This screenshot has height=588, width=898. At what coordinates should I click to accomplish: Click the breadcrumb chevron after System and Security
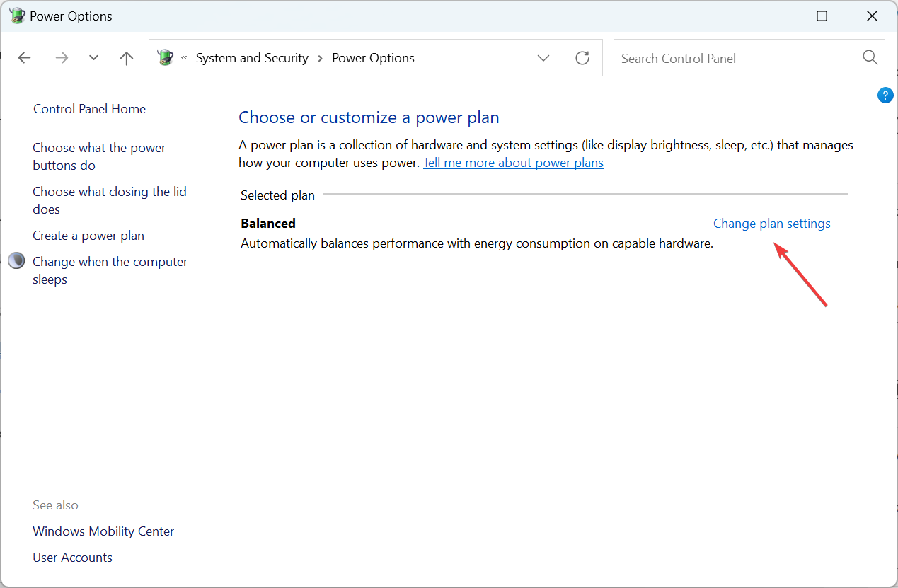(321, 58)
